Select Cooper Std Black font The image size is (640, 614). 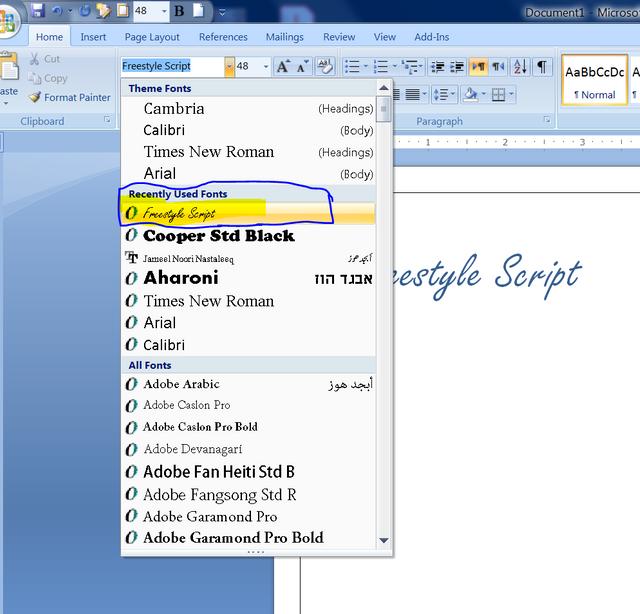point(248,236)
